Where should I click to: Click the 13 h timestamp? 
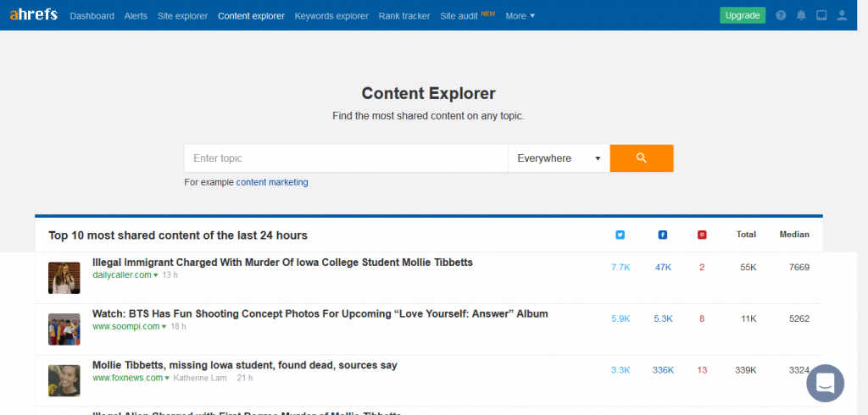tap(170, 275)
